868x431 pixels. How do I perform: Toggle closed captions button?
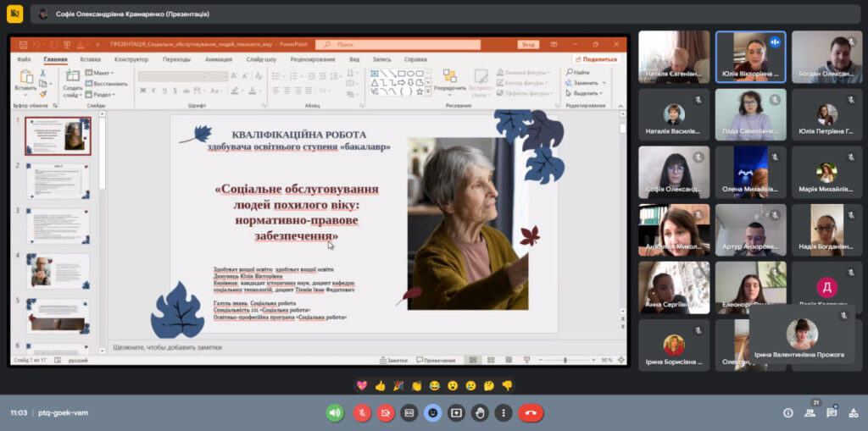tap(409, 412)
